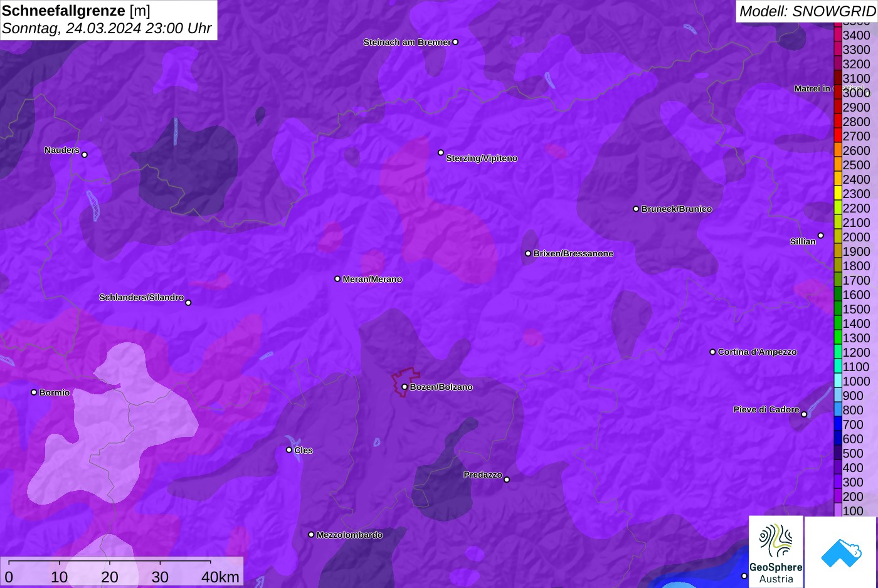Click the Nauders location marker
This screenshot has height=588, width=878.
(x=85, y=154)
